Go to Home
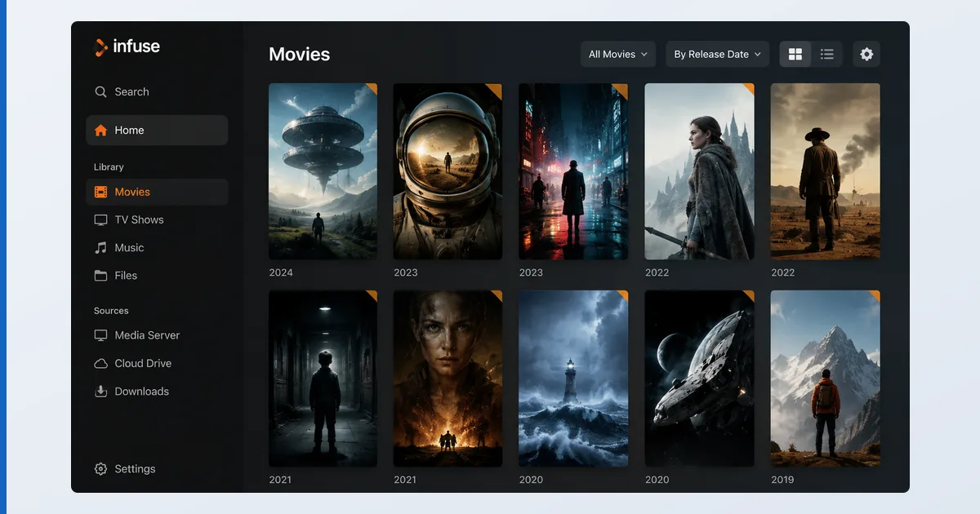This screenshot has height=514, width=980. click(157, 131)
